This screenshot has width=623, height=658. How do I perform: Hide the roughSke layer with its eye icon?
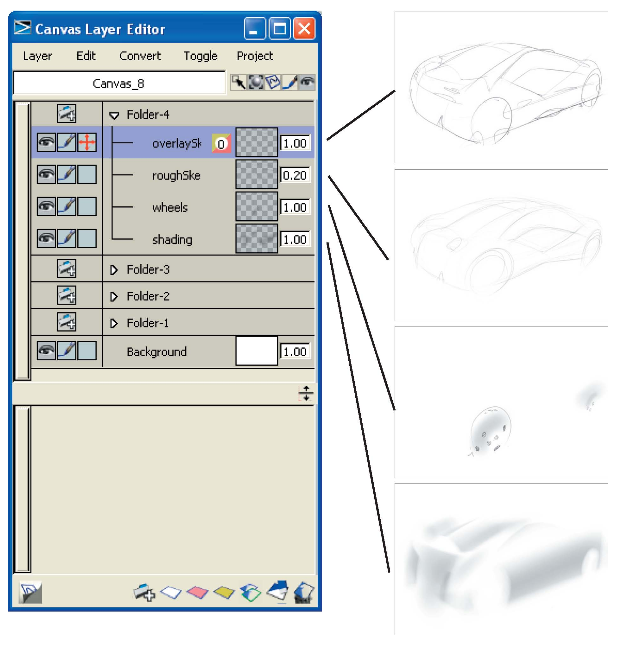(x=46, y=175)
